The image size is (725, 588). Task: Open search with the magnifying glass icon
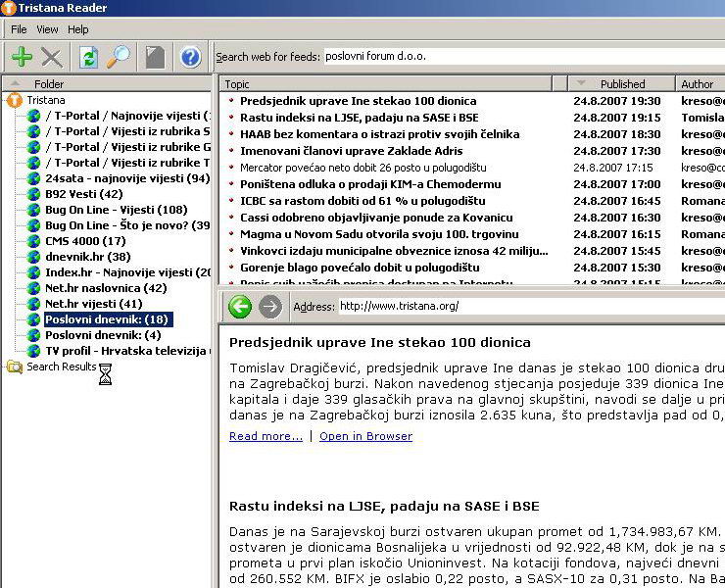(119, 57)
